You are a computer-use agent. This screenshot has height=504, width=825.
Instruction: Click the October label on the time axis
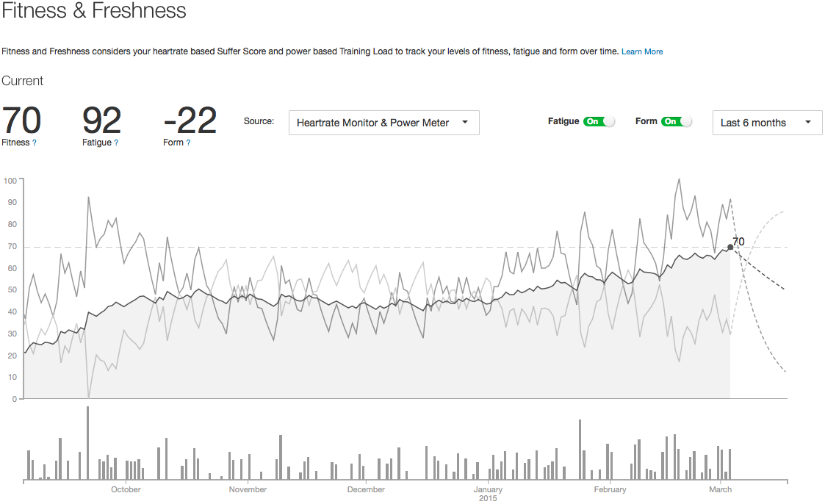(126, 489)
